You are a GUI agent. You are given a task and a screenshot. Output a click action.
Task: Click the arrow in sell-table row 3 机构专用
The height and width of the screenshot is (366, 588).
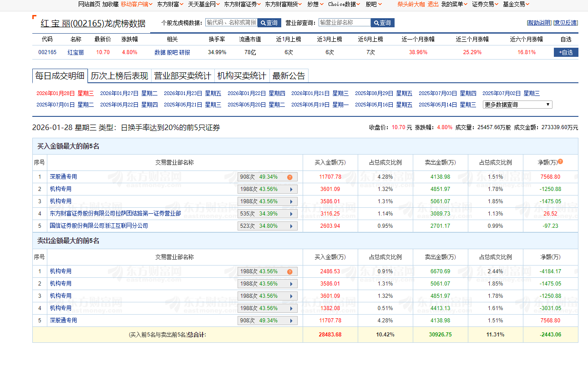pos(291,296)
